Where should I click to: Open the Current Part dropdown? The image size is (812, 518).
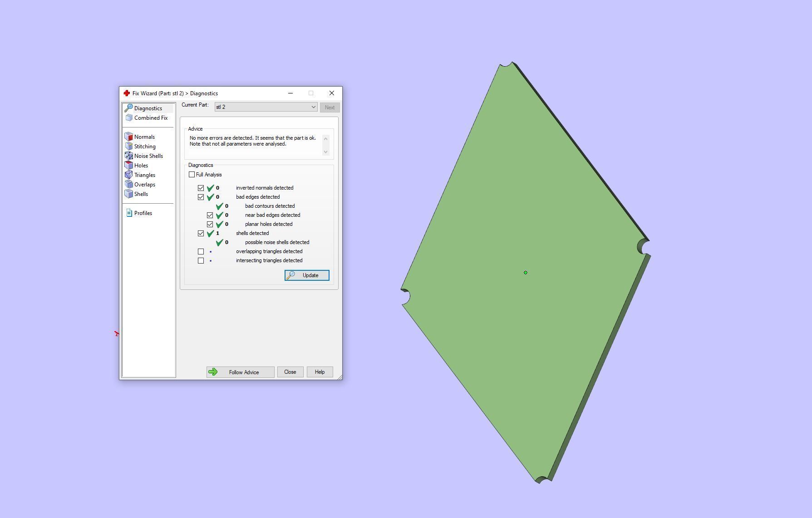coord(266,107)
